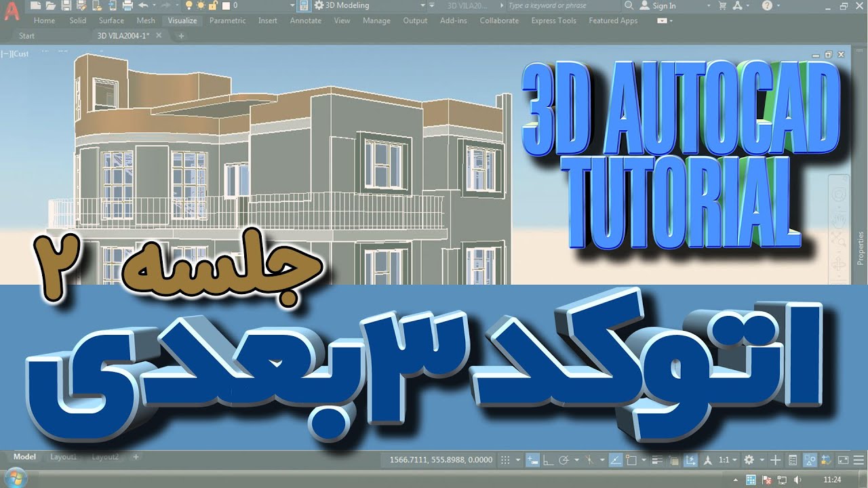Click the layer lock padlock icon
This screenshot has width=868, height=488.
pyautogui.click(x=213, y=5)
